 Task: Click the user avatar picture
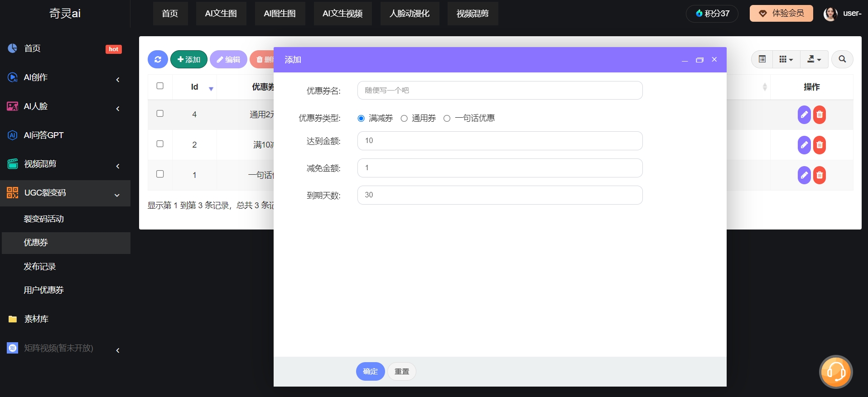pyautogui.click(x=830, y=14)
